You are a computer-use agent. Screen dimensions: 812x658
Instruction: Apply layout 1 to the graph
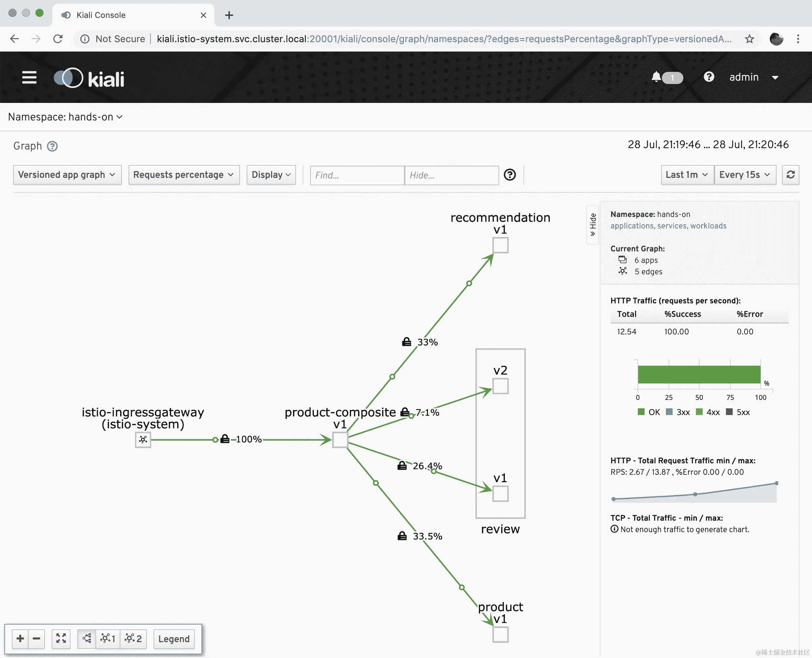[x=108, y=639]
